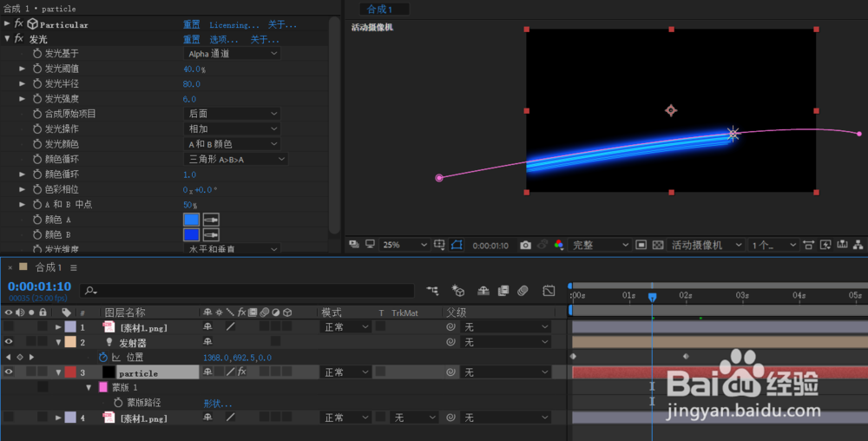
Task: Select the 合成1 timeline tab
Action: click(49, 267)
